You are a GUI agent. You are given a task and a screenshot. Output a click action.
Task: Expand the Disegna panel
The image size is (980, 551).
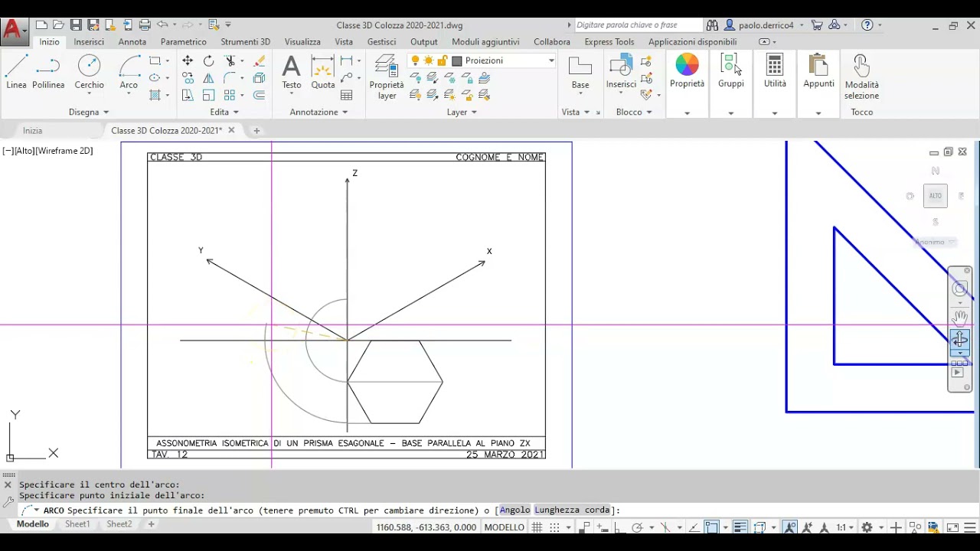(x=89, y=112)
